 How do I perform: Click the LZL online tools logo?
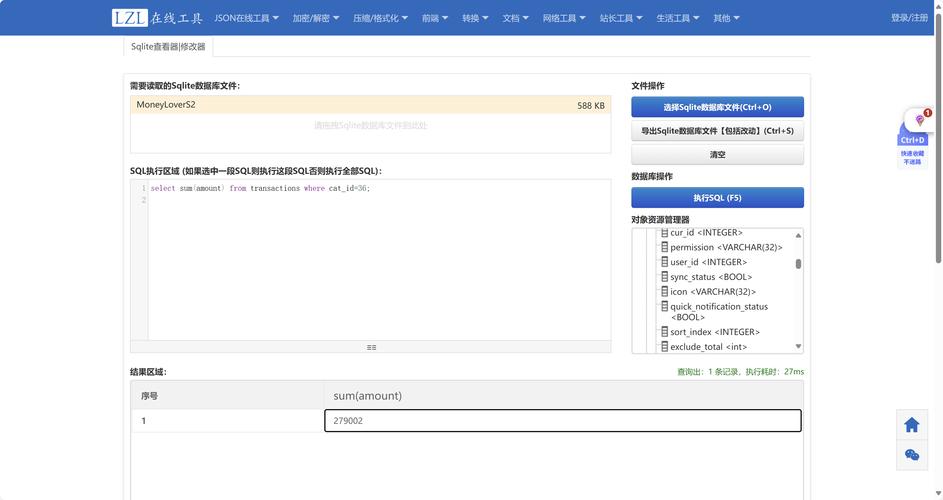(157, 18)
